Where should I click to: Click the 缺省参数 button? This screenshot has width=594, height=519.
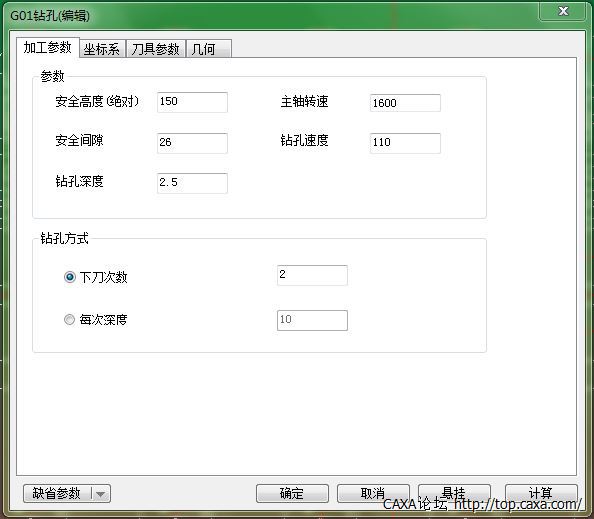(x=57, y=493)
